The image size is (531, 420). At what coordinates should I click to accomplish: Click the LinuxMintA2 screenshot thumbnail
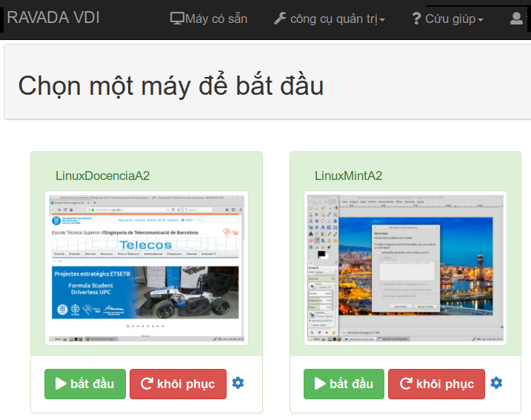click(x=405, y=268)
